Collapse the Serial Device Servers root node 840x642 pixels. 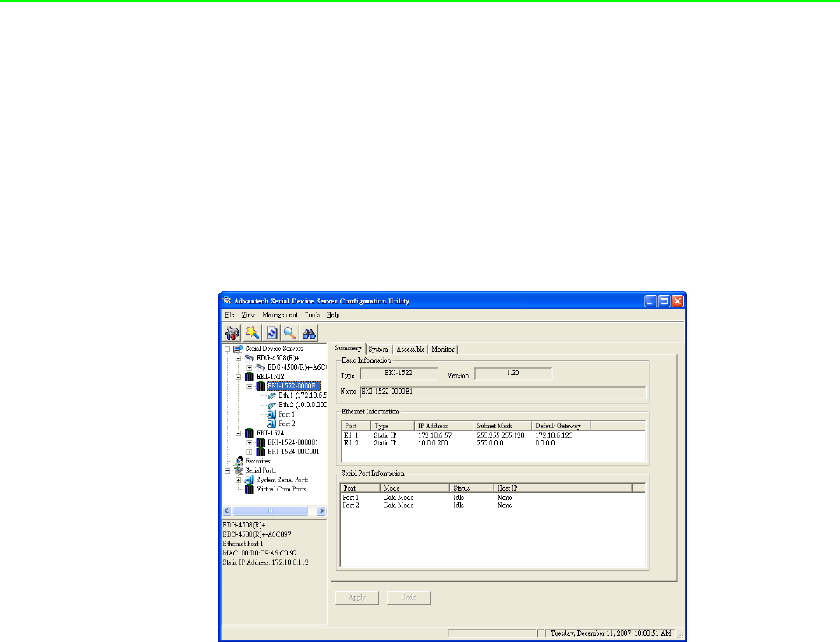[x=227, y=349]
